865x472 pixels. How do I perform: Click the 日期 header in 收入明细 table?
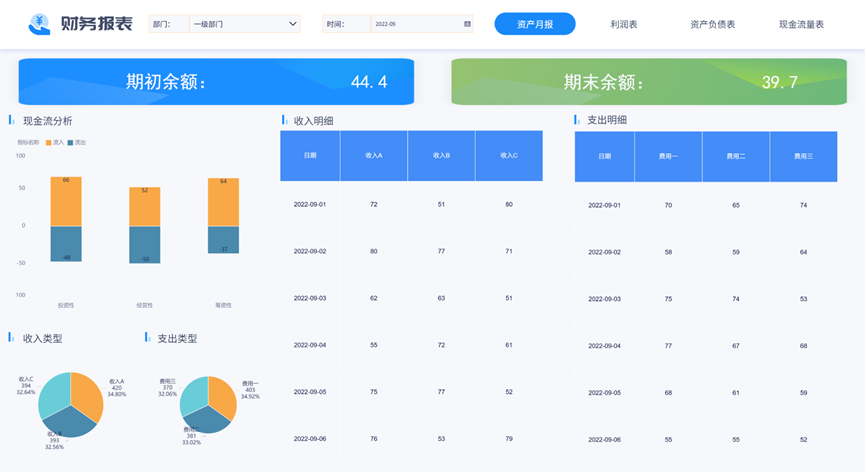pyautogui.click(x=310, y=155)
